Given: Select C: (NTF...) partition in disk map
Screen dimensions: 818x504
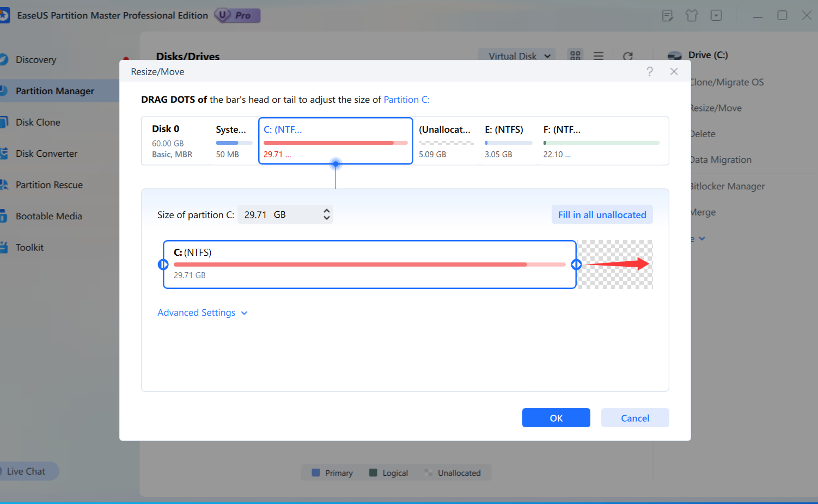Looking at the screenshot, I should [335, 140].
